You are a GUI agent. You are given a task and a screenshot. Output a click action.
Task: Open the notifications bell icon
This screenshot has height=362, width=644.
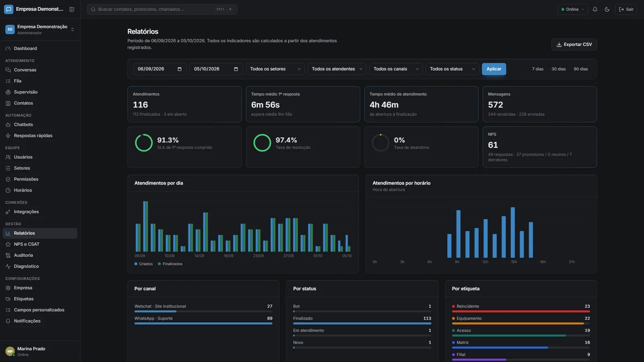click(x=595, y=9)
